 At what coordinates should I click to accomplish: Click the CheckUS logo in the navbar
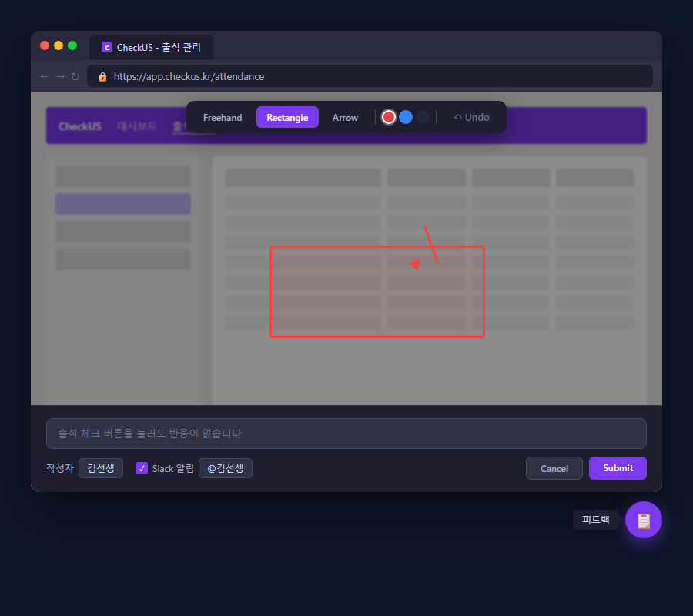click(79, 126)
